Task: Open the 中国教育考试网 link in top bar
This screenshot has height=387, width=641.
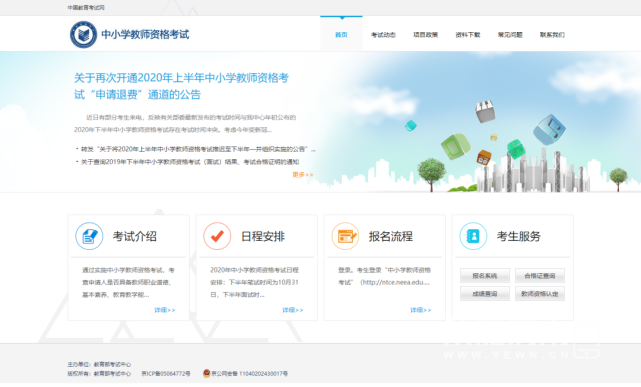Action: click(x=86, y=8)
